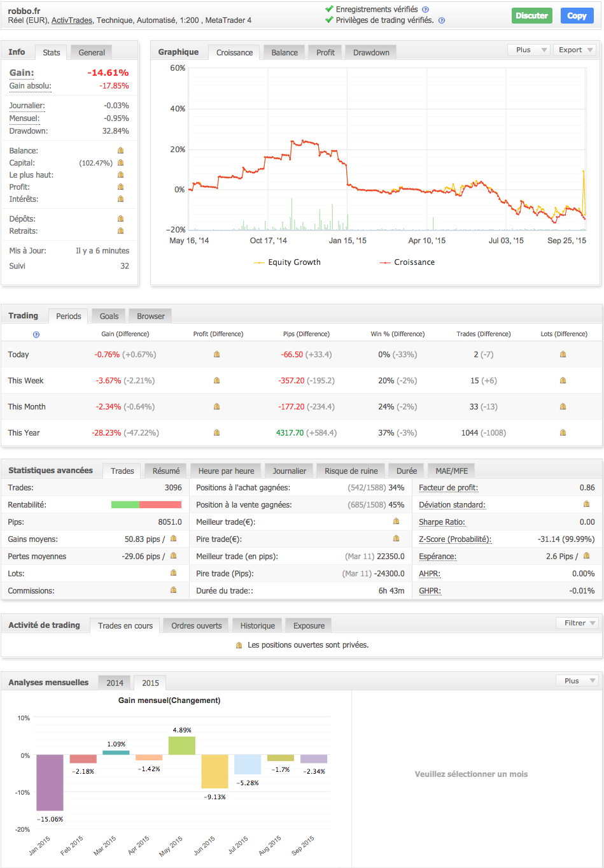Follow the ActivTrades broker link
604x868 pixels.
71,20
